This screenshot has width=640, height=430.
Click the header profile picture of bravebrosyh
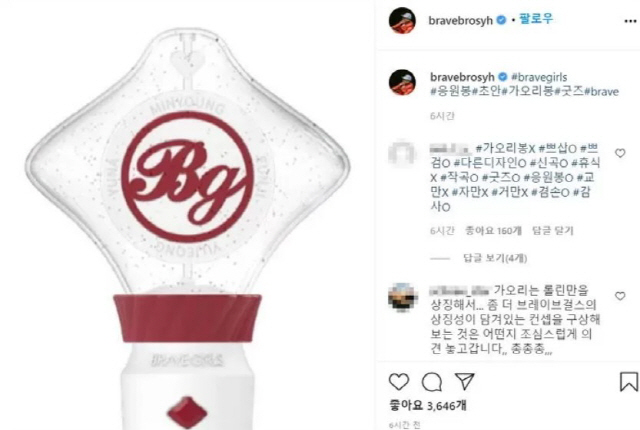(x=402, y=20)
